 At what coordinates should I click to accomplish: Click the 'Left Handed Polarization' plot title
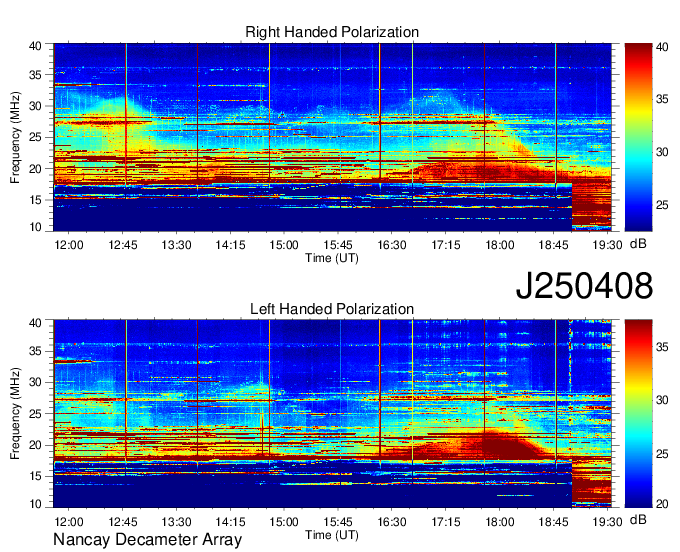(x=332, y=309)
